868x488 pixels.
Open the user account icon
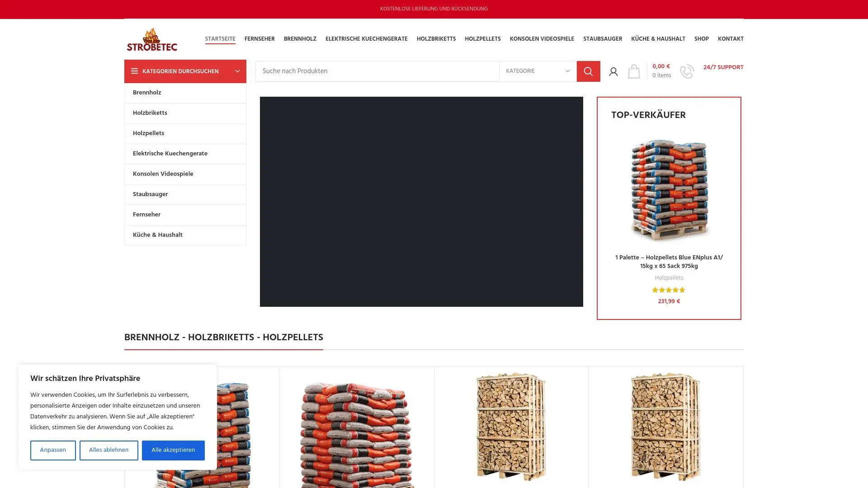click(x=613, y=71)
